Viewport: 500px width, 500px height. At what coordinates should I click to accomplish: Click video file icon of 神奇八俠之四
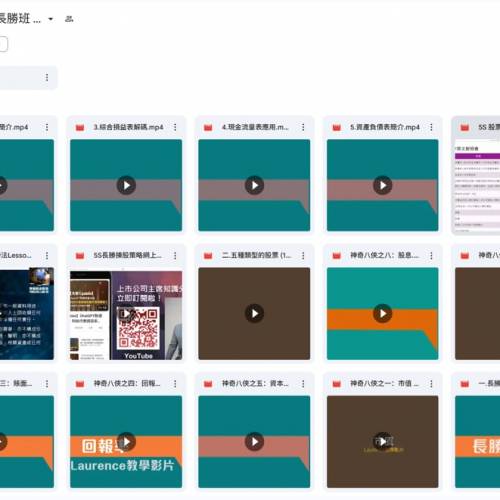[80, 384]
